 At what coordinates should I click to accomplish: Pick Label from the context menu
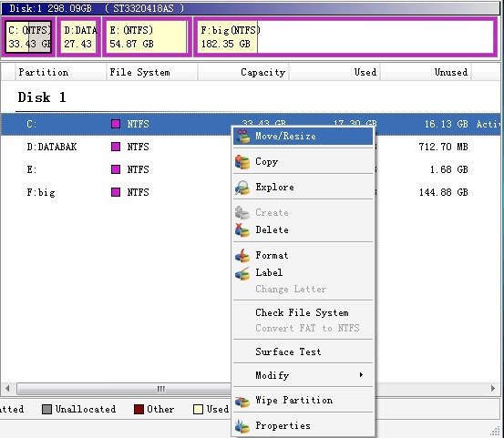point(303,272)
